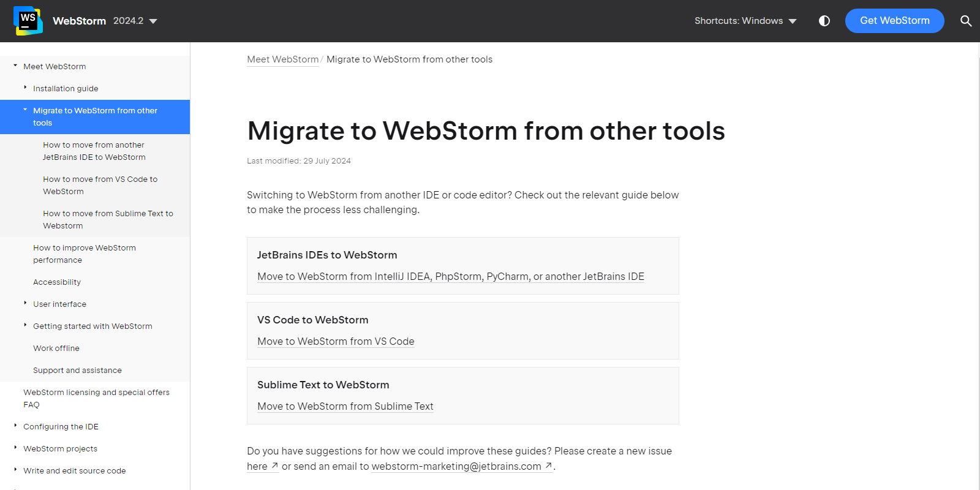
Task: Open the 2024.2 version dropdown
Action: [135, 21]
